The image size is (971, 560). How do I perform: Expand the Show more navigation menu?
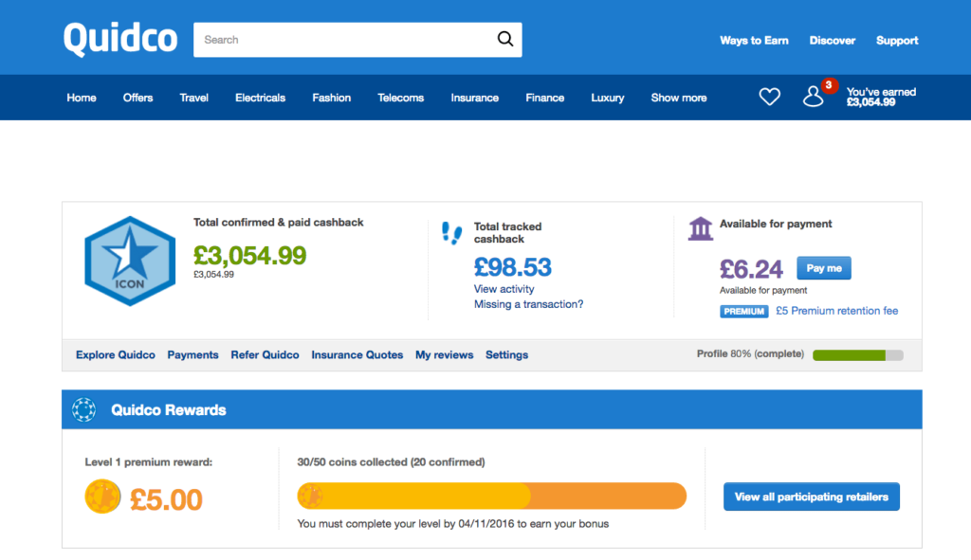click(679, 98)
